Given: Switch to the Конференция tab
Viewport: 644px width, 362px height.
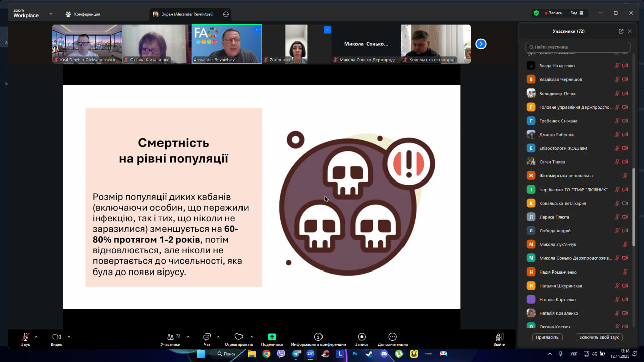Looking at the screenshot, I should point(83,14).
